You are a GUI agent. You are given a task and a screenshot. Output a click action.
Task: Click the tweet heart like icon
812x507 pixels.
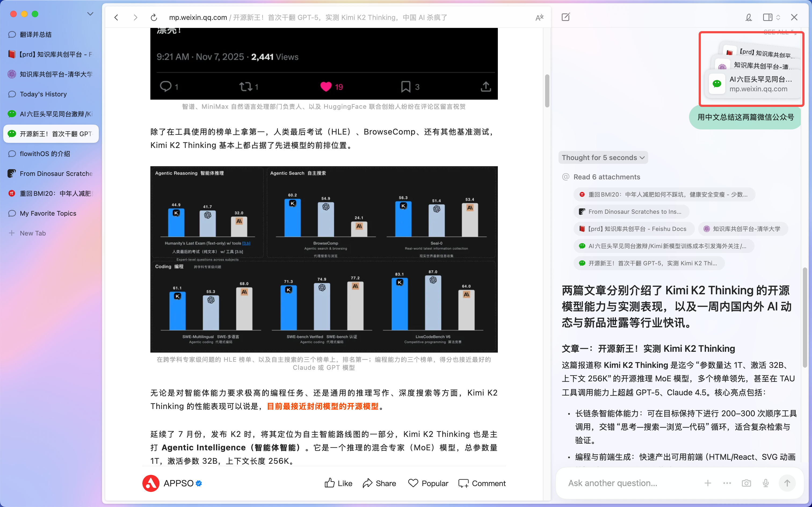click(326, 87)
